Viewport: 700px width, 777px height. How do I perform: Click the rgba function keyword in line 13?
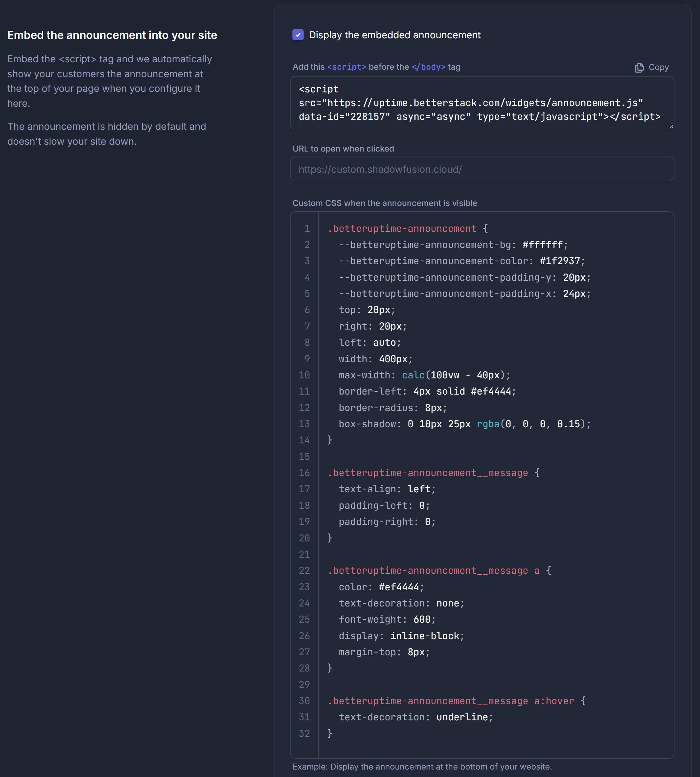(487, 424)
